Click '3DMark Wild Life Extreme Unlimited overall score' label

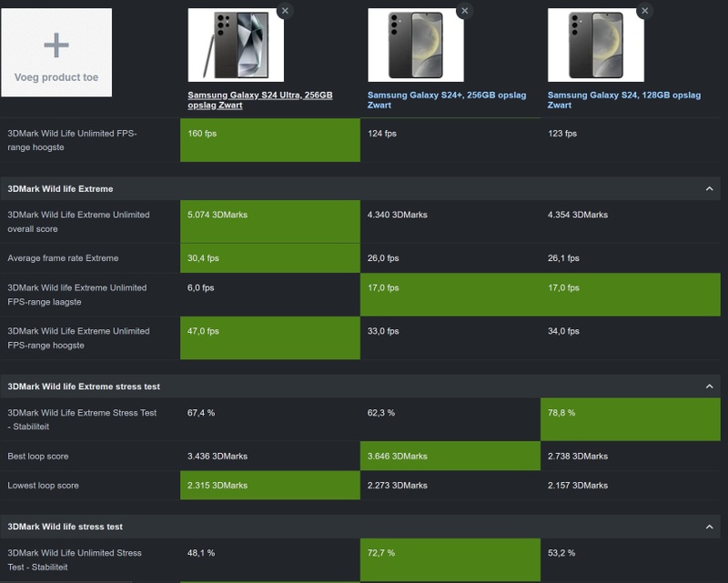point(78,221)
